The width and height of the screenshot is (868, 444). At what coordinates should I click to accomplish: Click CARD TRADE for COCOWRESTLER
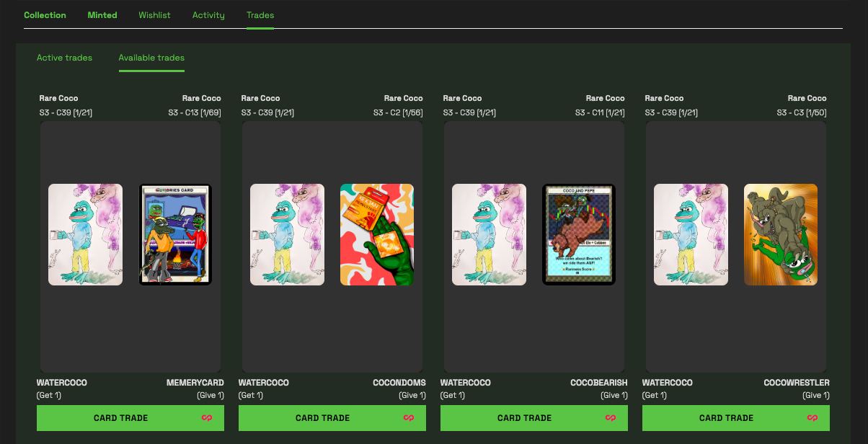click(x=736, y=418)
